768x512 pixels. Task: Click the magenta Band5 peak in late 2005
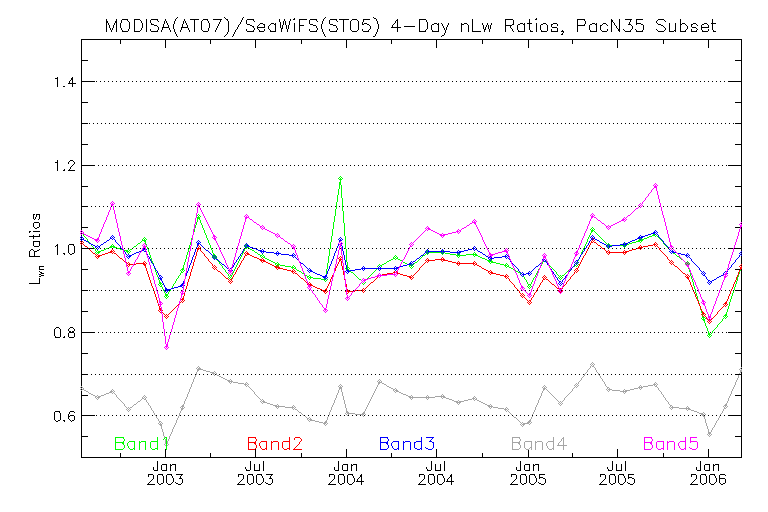point(655,186)
